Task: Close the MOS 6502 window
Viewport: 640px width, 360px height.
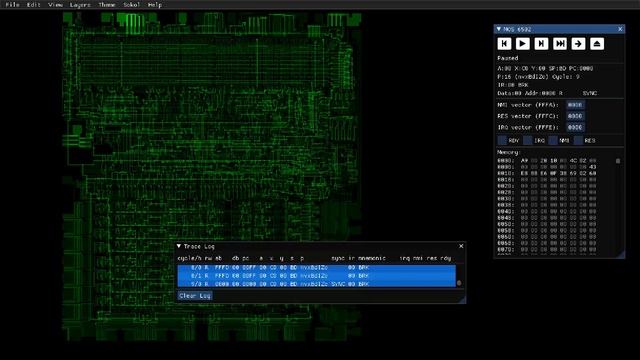Action: tap(620, 29)
